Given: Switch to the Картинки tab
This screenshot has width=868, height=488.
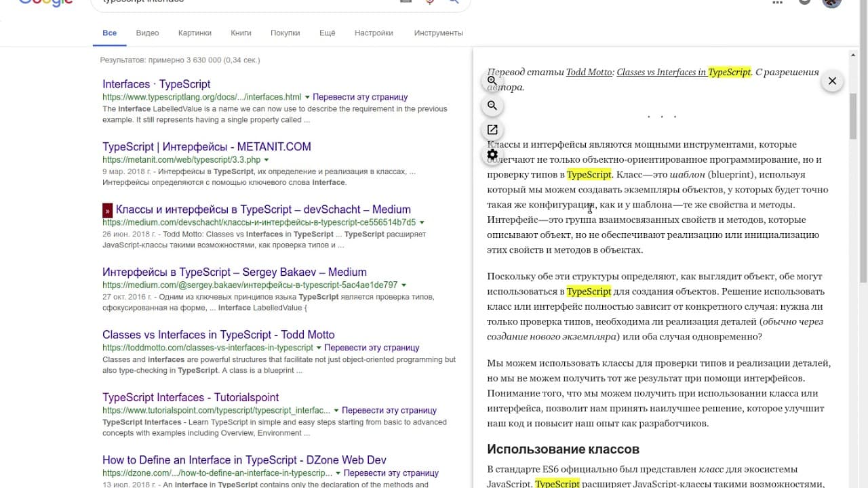Looking at the screenshot, I should (x=195, y=33).
